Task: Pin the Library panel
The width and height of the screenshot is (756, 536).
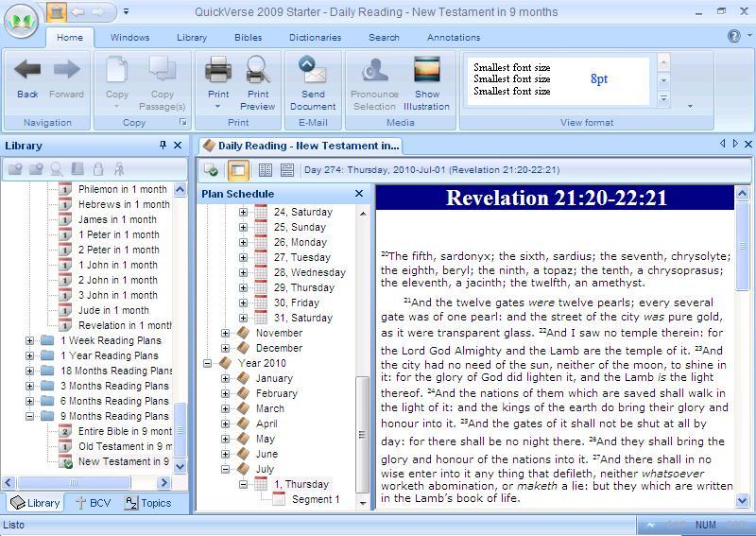Action: tap(163, 145)
